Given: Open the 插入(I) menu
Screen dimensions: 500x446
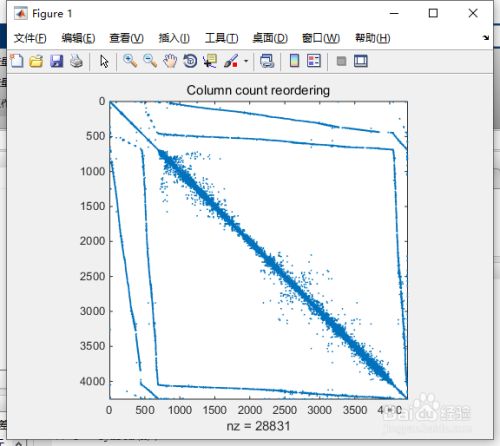Looking at the screenshot, I should (174, 38).
